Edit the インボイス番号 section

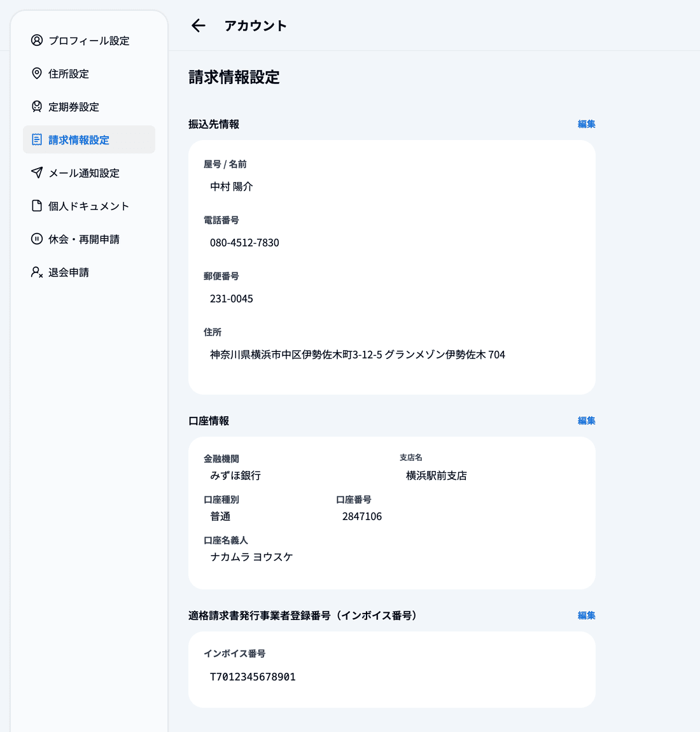pyautogui.click(x=587, y=616)
